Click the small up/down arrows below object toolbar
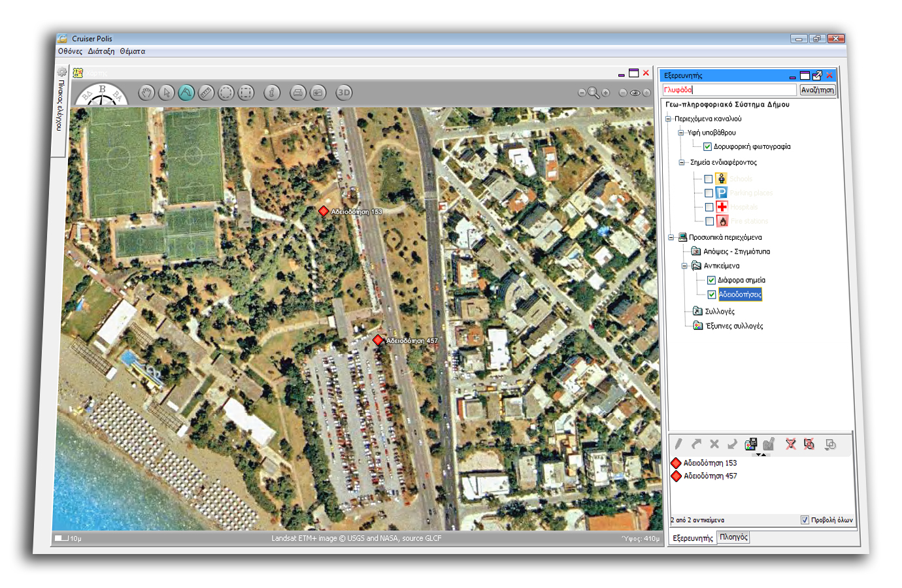Viewport: 902px width, 588px height. [762, 454]
